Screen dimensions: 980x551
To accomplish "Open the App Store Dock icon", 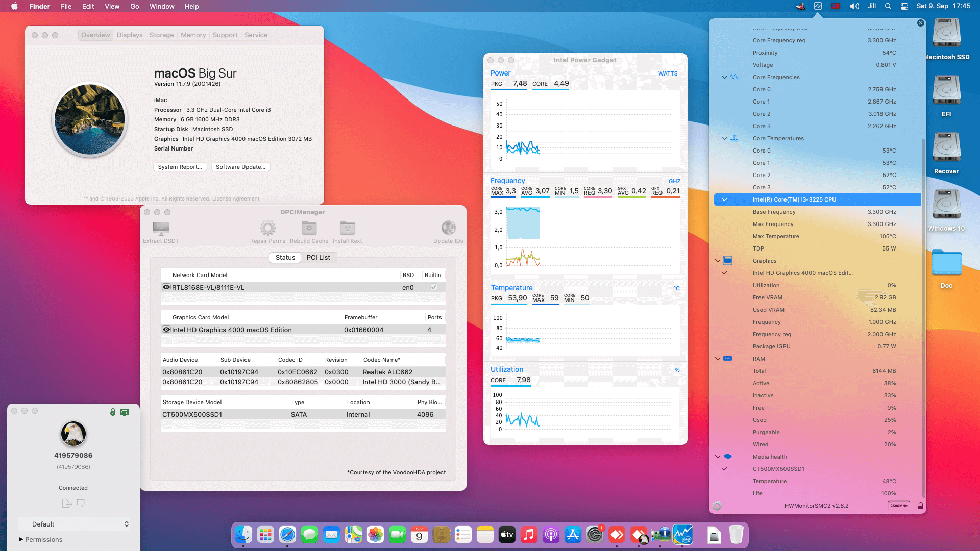I will (573, 534).
